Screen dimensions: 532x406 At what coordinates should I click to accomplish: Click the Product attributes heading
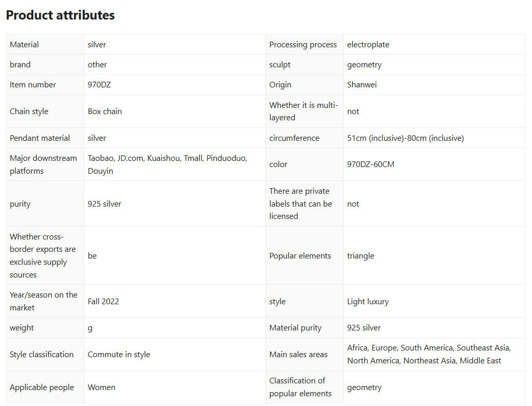tap(60, 15)
